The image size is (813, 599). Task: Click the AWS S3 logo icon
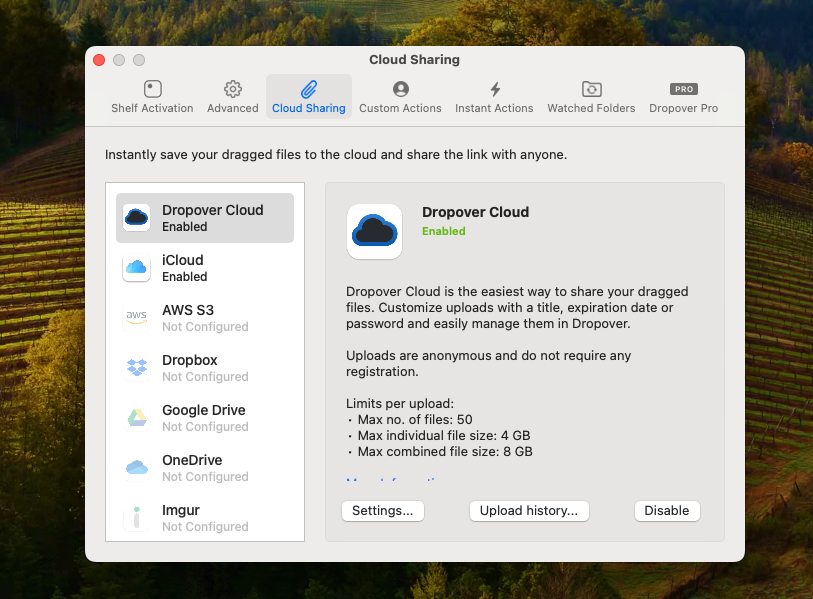(x=136, y=318)
